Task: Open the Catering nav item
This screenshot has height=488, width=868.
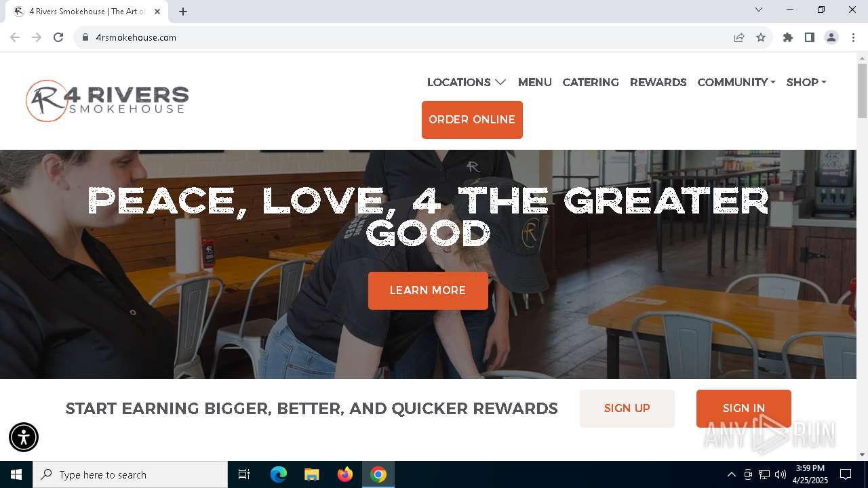Action: 591,82
